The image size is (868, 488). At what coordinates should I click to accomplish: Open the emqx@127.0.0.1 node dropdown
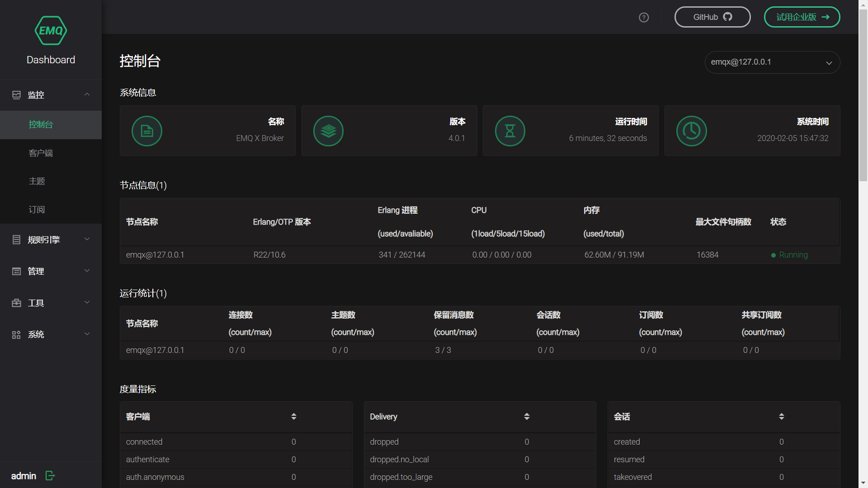coord(772,62)
